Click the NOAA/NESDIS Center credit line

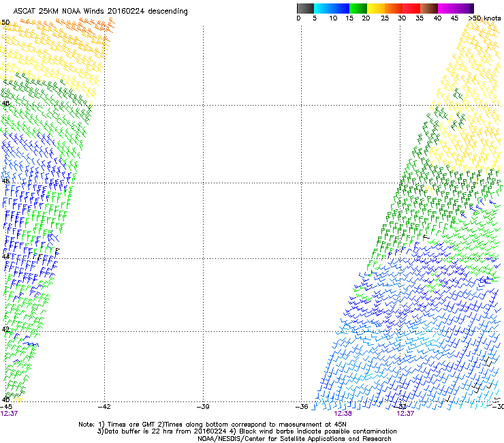(x=294, y=439)
